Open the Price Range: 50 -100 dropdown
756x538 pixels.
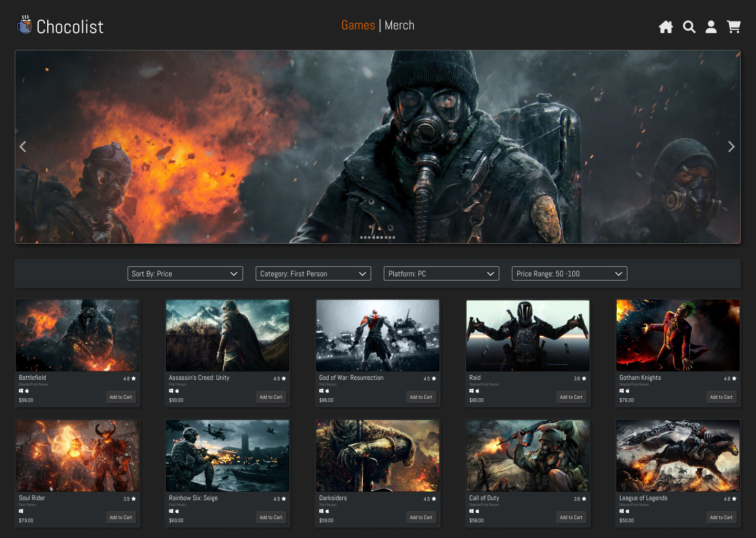(570, 274)
